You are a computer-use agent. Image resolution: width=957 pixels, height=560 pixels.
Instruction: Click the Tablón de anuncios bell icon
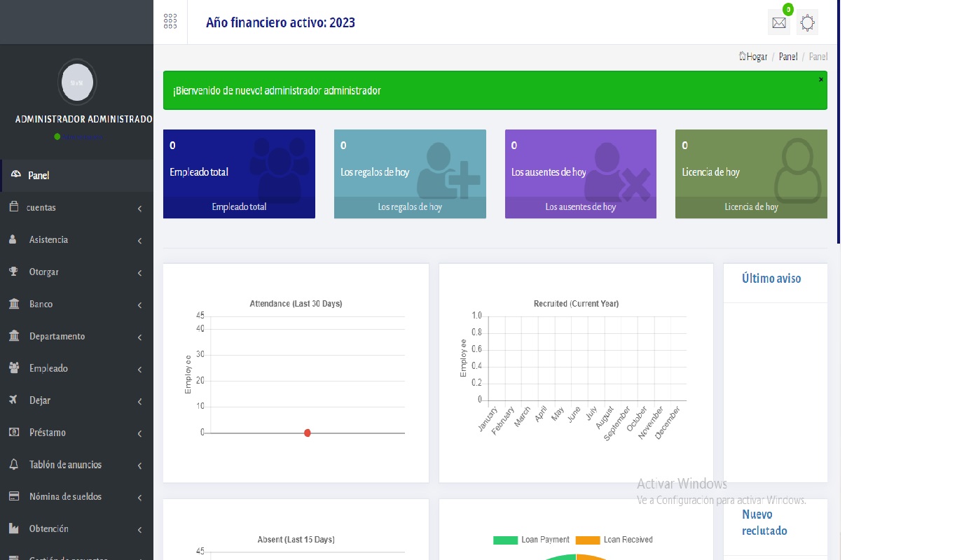point(13,464)
